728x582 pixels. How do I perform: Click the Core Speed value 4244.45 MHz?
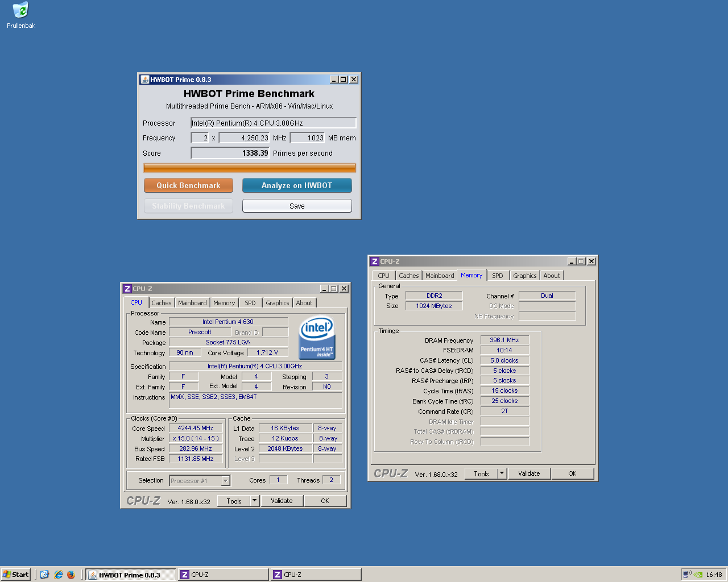(x=196, y=428)
